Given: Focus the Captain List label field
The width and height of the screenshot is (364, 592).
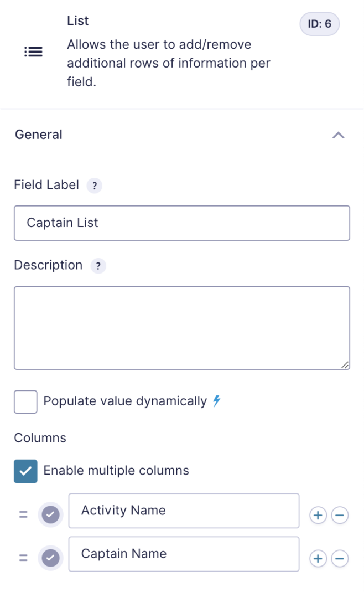Looking at the screenshot, I should coord(182,223).
